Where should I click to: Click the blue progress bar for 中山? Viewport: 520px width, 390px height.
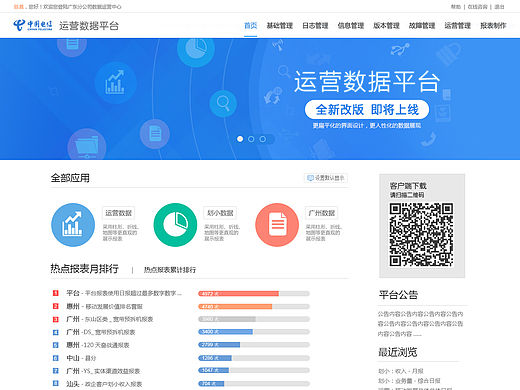(x=215, y=358)
